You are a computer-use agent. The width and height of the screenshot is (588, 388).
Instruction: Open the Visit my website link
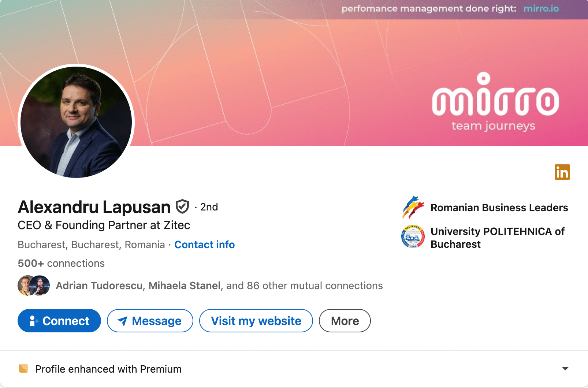[x=256, y=321]
